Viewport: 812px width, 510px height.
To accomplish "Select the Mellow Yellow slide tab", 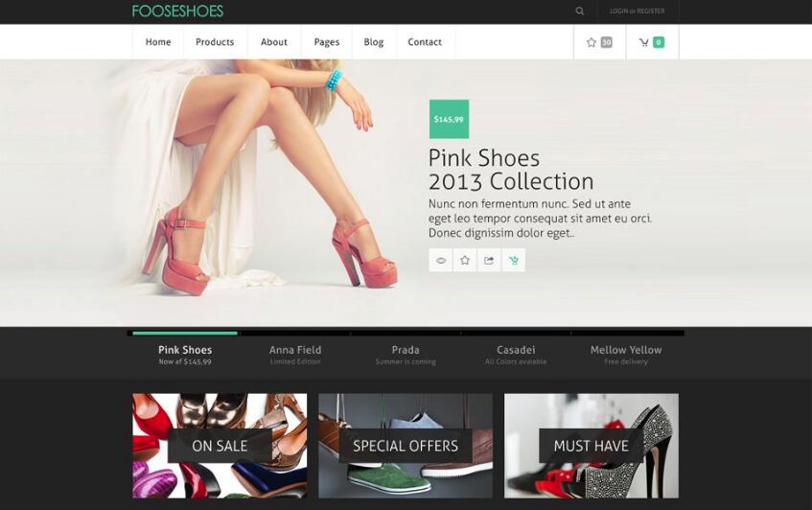I will click(x=626, y=356).
